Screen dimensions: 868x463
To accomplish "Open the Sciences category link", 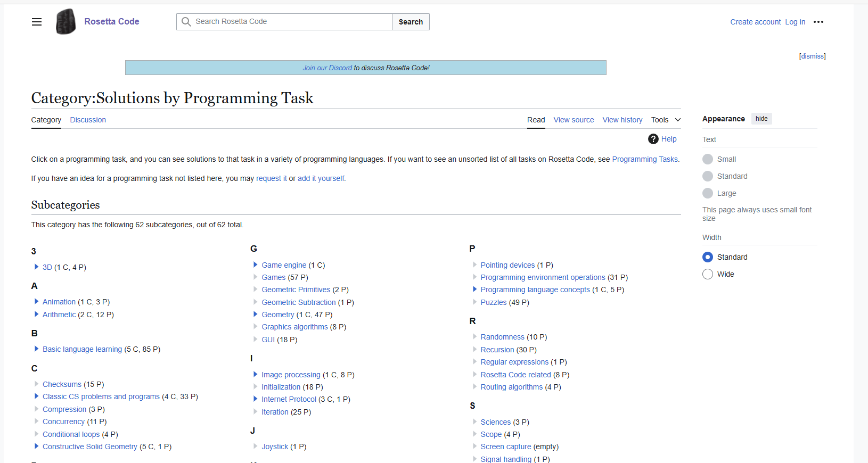I will coord(496,422).
